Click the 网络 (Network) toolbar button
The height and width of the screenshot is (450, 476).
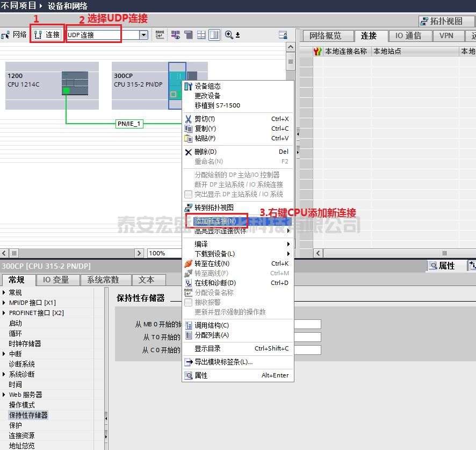click(15, 35)
